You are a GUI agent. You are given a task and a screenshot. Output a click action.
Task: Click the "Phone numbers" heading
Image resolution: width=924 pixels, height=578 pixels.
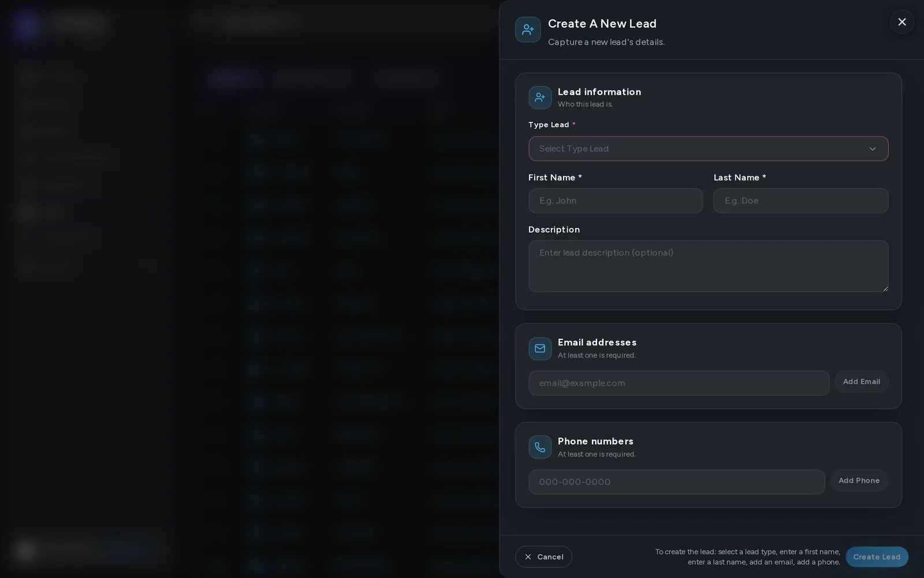[595, 441]
